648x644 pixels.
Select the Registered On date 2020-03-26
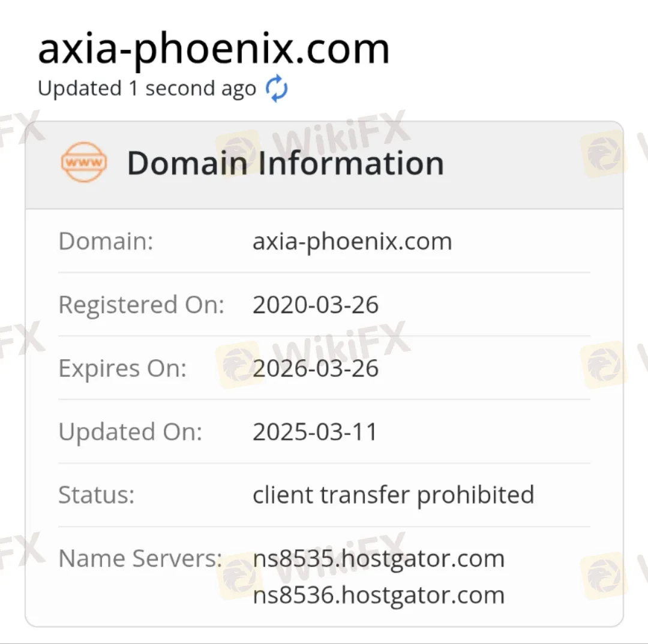tap(316, 305)
